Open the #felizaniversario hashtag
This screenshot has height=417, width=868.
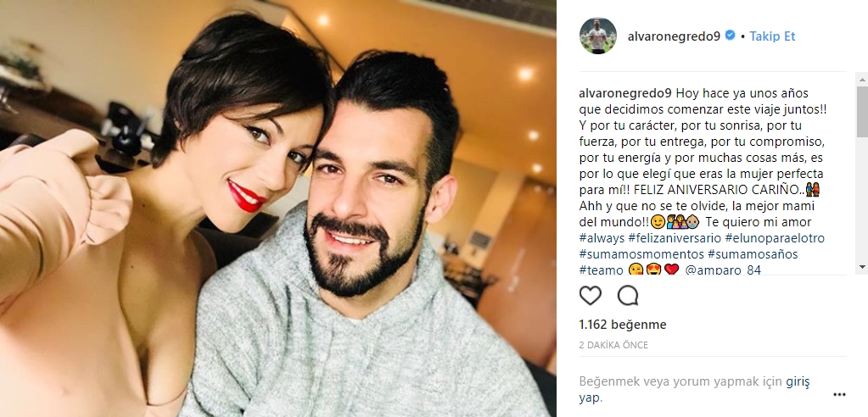(x=675, y=238)
